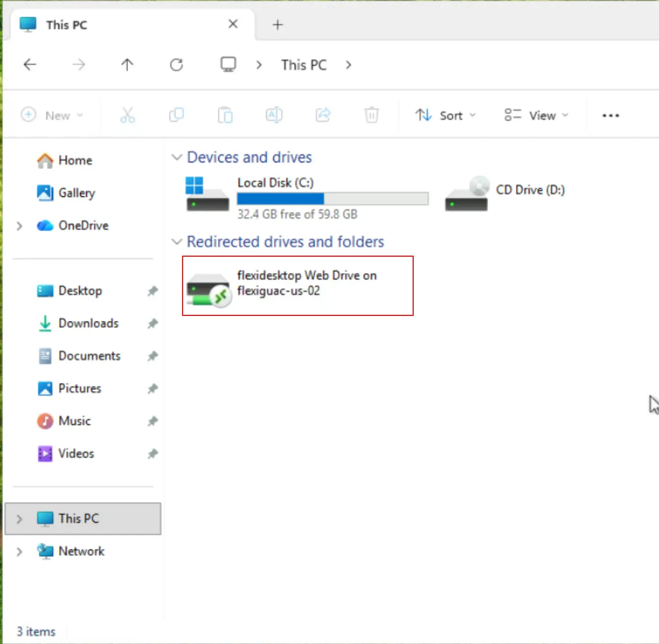Viewport: 659px width, 644px height.
Task: Click the Paste clipboard icon
Action: coord(225,115)
